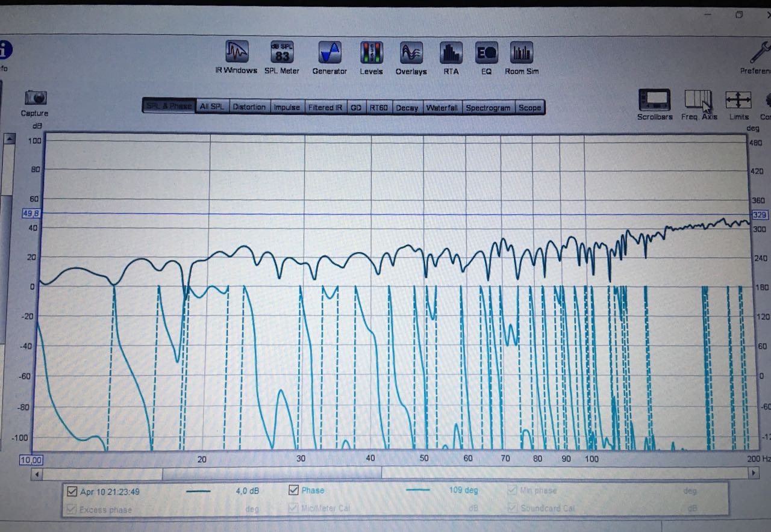Switch to the Waterfall tab
This screenshot has height=532, width=771.
pos(442,108)
